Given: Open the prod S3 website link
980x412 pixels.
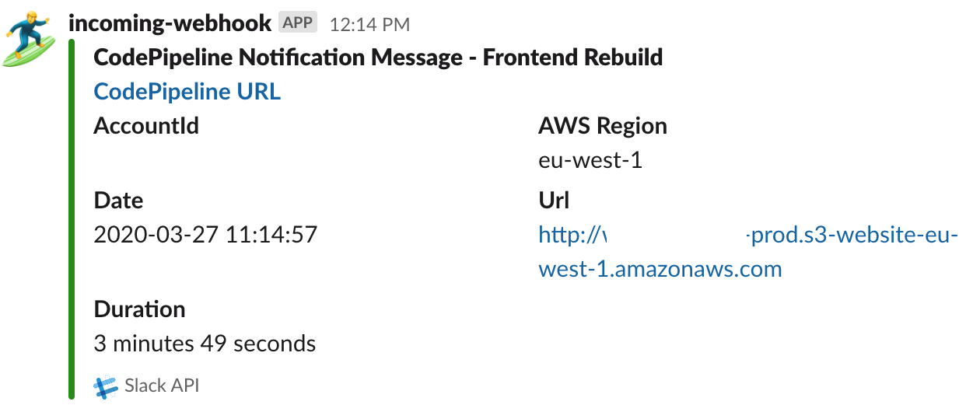Looking at the screenshot, I should (x=848, y=235).
